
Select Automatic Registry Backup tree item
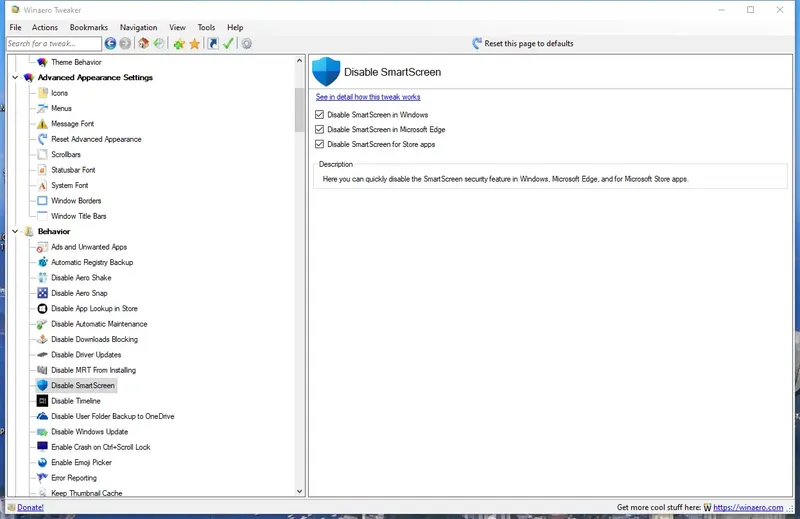click(x=92, y=262)
